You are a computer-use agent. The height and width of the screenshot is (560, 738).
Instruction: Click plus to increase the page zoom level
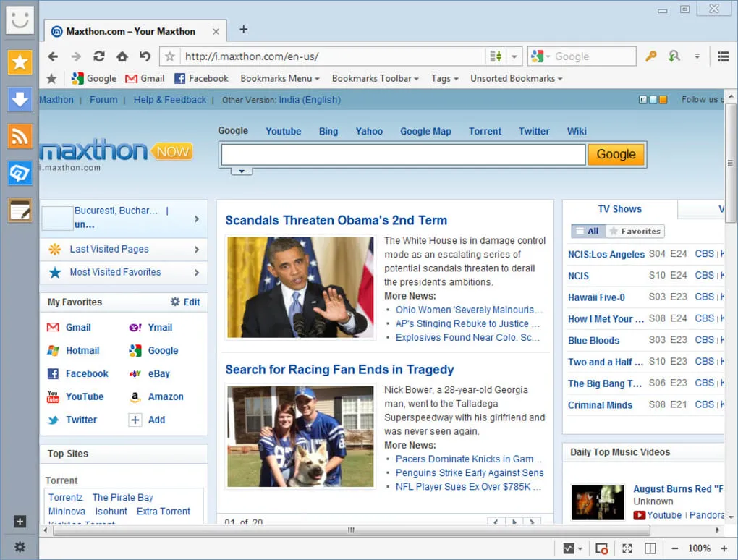724,548
